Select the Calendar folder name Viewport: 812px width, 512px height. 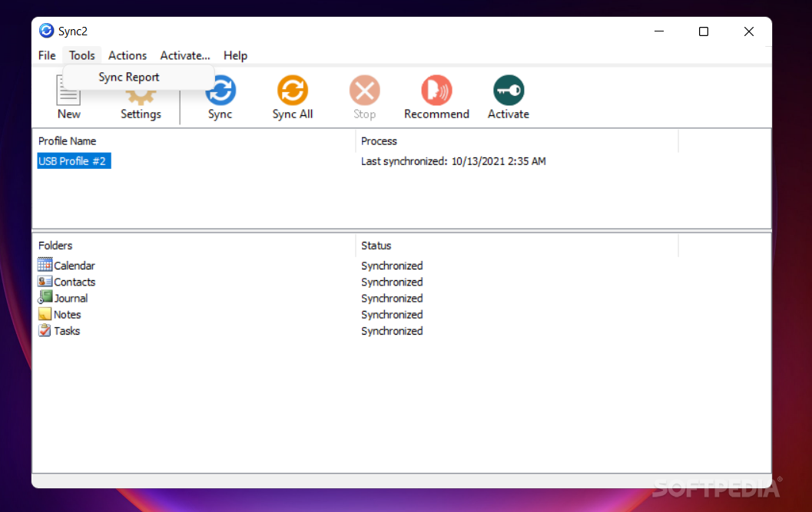[75, 266]
